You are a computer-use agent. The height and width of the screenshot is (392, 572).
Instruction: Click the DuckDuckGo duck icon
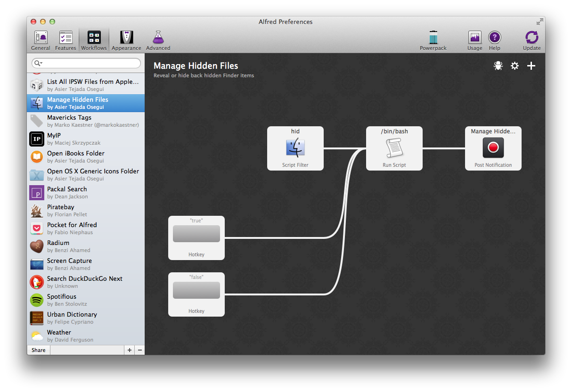click(x=37, y=282)
